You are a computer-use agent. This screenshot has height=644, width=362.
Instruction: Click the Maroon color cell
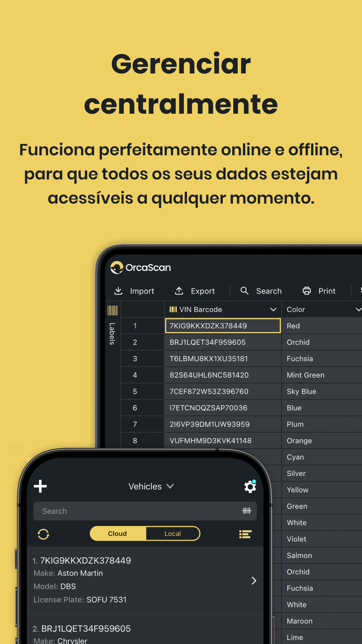pyautogui.click(x=322, y=621)
